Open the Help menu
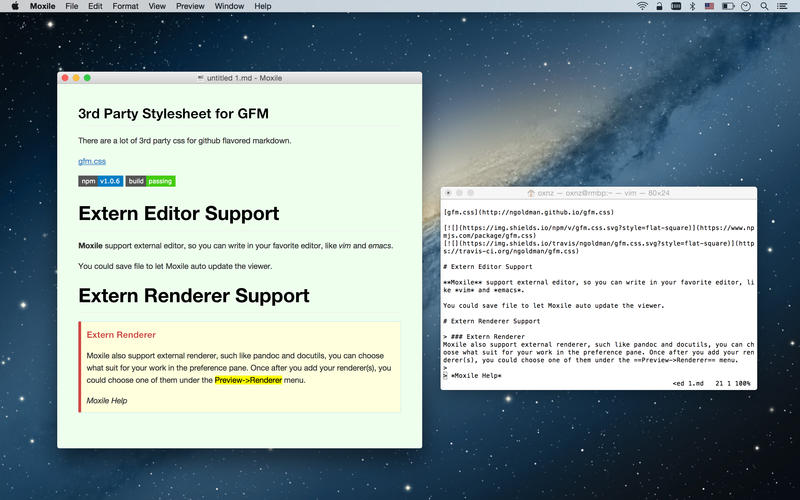This screenshot has height=500, width=800. [262, 6]
